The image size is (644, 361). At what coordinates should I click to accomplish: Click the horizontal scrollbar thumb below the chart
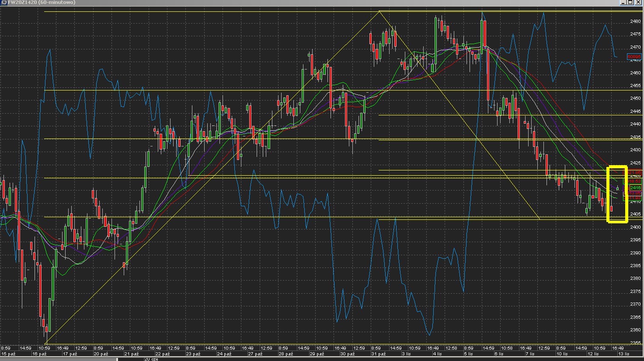pos(59,359)
